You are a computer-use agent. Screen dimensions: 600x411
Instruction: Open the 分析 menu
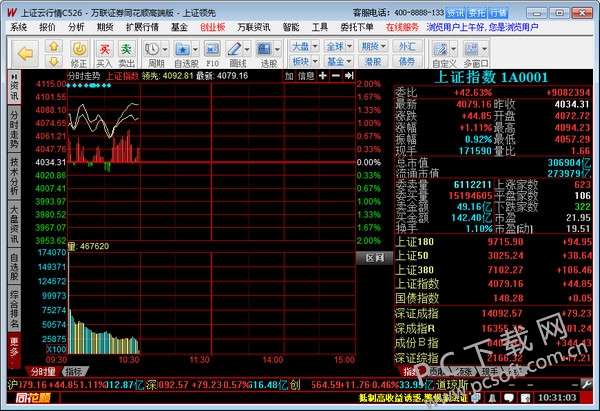point(76,27)
